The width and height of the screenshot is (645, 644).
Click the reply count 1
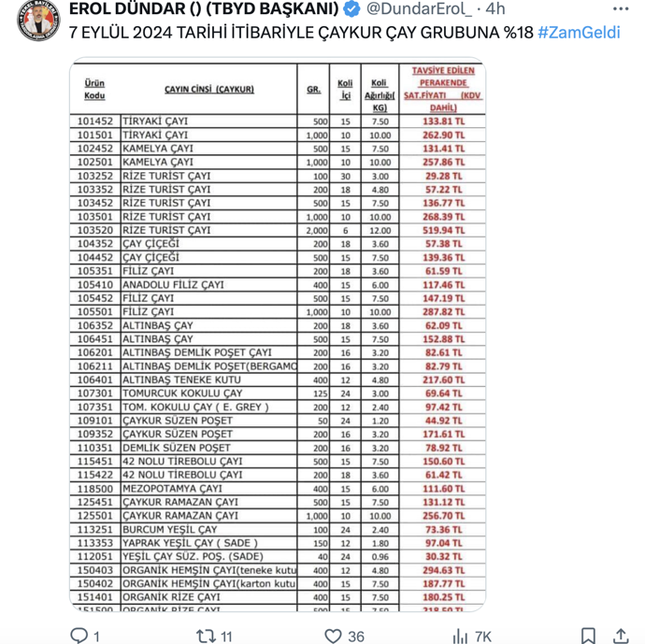(x=96, y=637)
